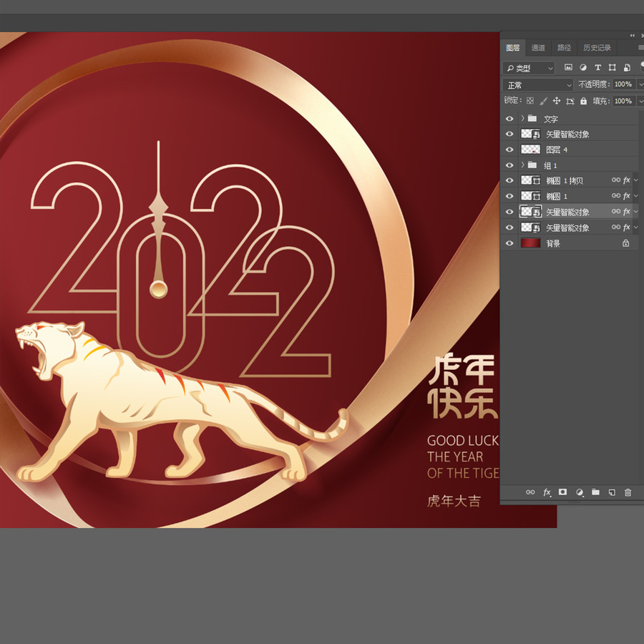This screenshot has height=644, width=644.
Task: Hide the highlighted 矢量智能对象 layer
Action: pyautogui.click(x=509, y=212)
